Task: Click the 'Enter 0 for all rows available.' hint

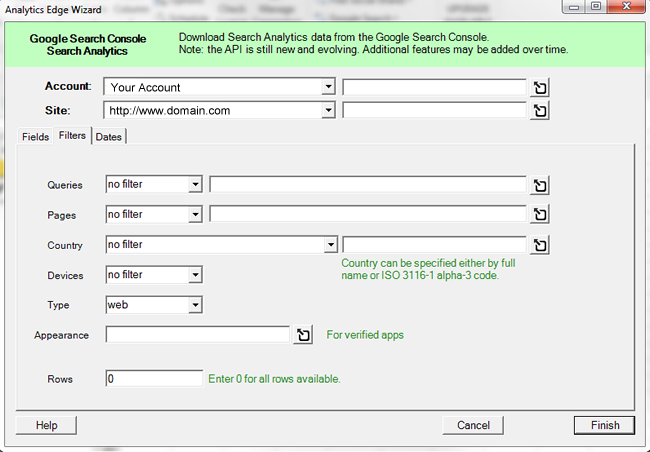Action: click(x=274, y=379)
